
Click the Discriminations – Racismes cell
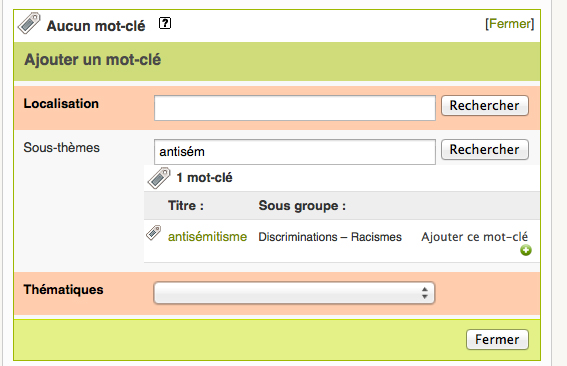pos(330,237)
